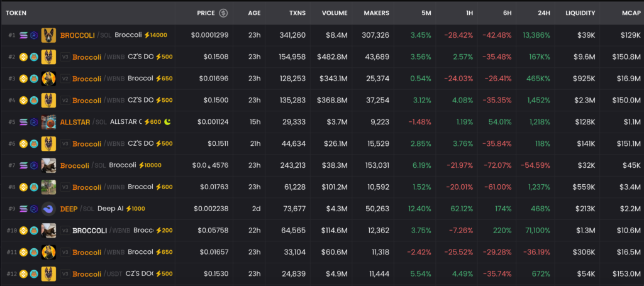Click the BNB chain icon in row #2
Viewport: 644px width, 286px height.
24,57
